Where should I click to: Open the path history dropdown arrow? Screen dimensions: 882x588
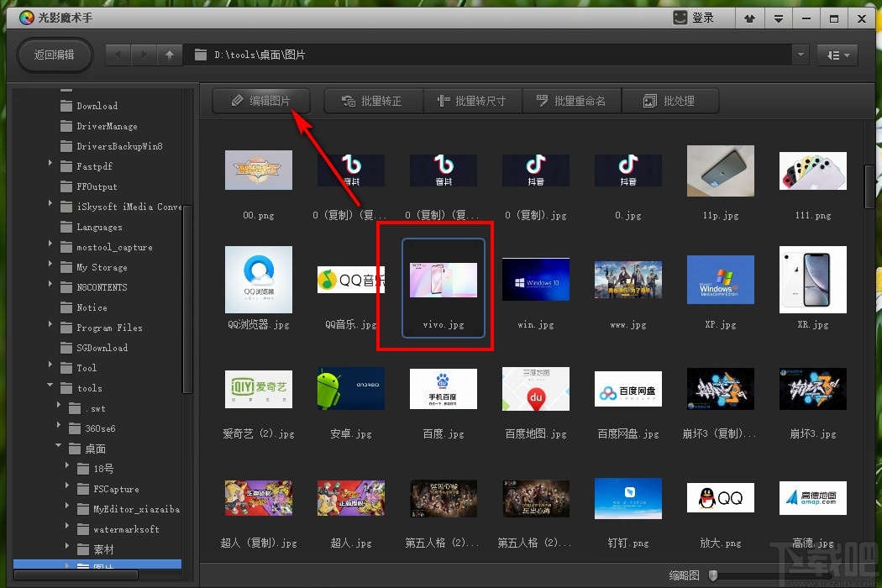pos(801,55)
